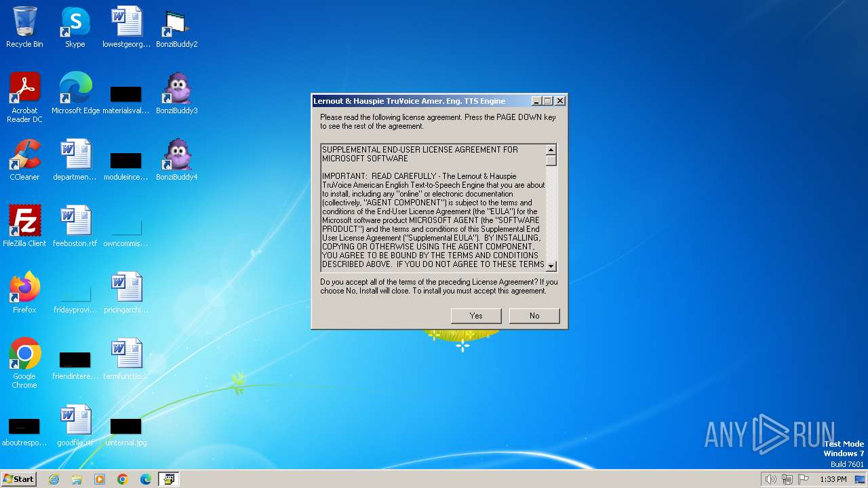Image resolution: width=868 pixels, height=488 pixels.
Task: Open the termfunctio Word document
Action: point(126,359)
